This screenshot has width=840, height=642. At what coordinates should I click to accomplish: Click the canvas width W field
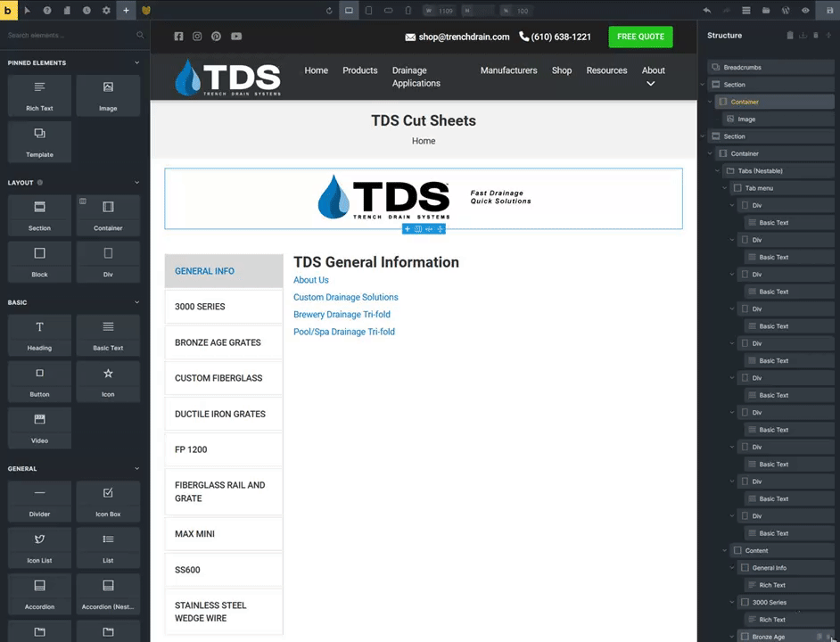point(440,11)
